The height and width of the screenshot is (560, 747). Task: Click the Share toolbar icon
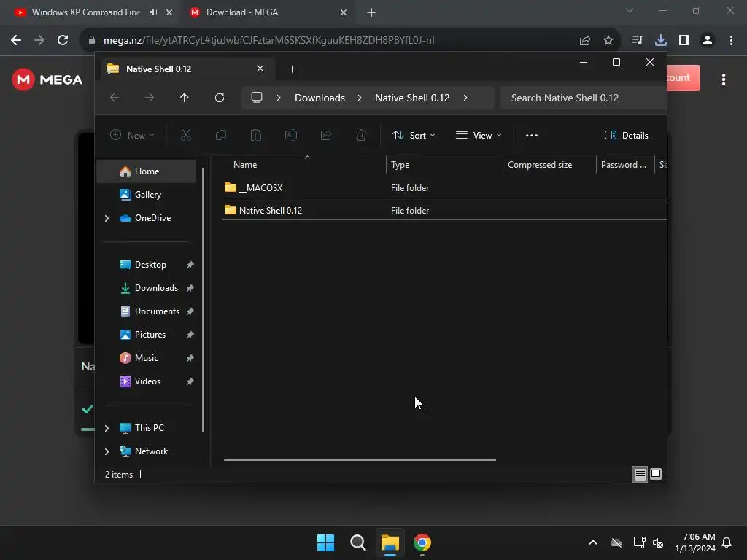coord(326,135)
